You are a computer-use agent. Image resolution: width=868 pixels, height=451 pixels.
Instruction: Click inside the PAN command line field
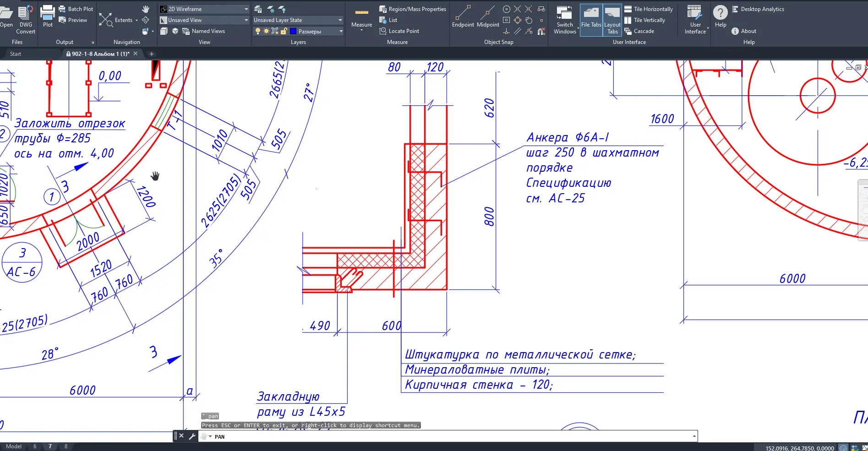coord(449,437)
